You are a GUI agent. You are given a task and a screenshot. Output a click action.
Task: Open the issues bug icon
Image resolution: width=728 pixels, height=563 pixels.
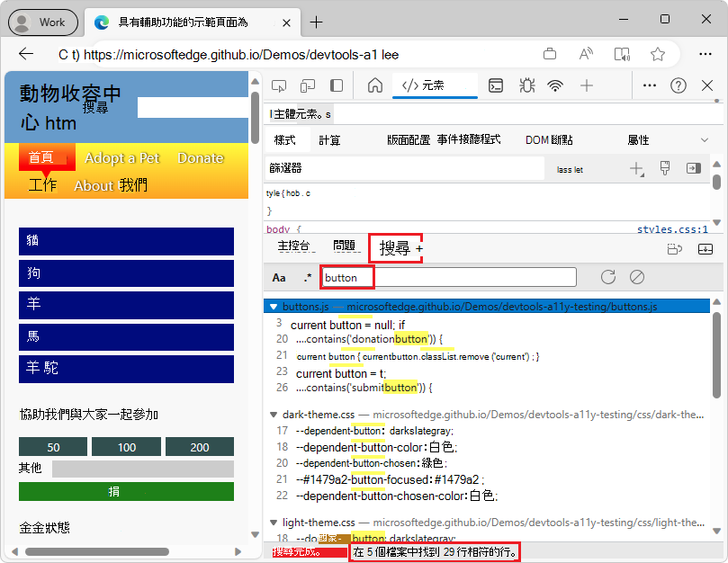pos(526,85)
